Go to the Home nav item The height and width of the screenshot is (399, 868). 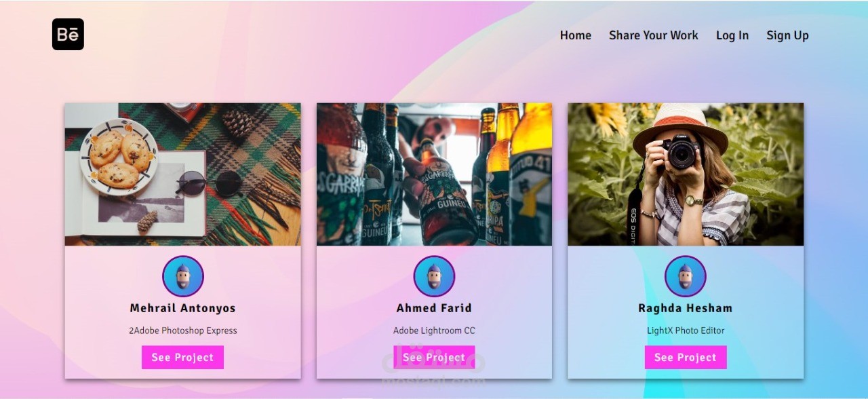[x=576, y=35]
